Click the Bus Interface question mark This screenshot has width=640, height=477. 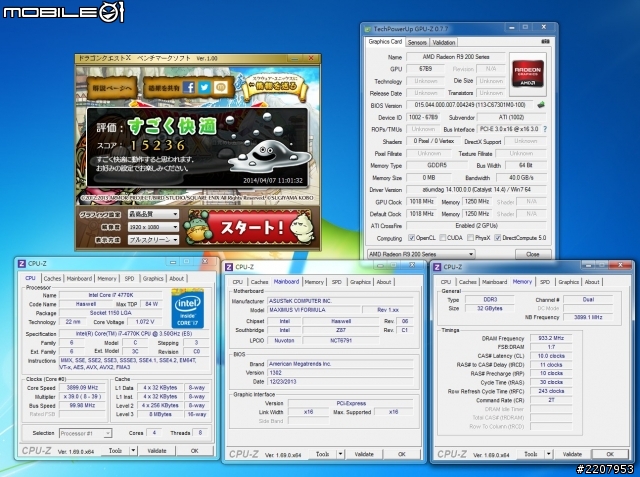pyautogui.click(x=545, y=129)
